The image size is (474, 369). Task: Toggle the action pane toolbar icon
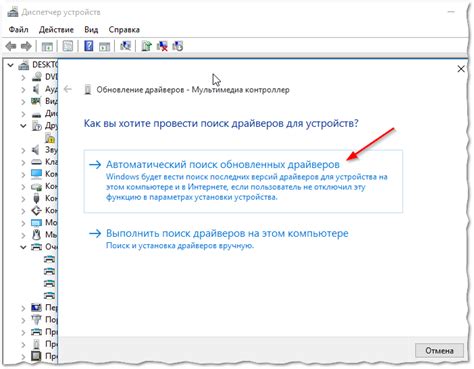pyautogui.click(x=104, y=46)
